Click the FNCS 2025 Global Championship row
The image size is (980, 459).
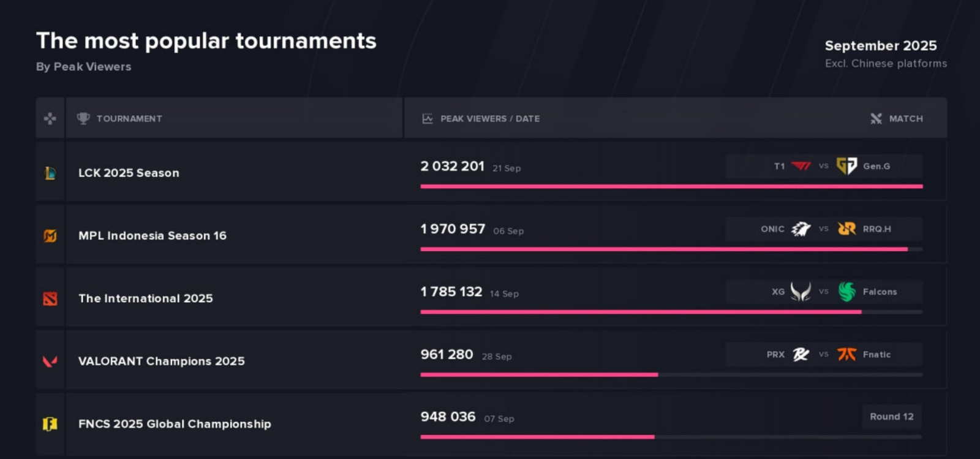175,424
